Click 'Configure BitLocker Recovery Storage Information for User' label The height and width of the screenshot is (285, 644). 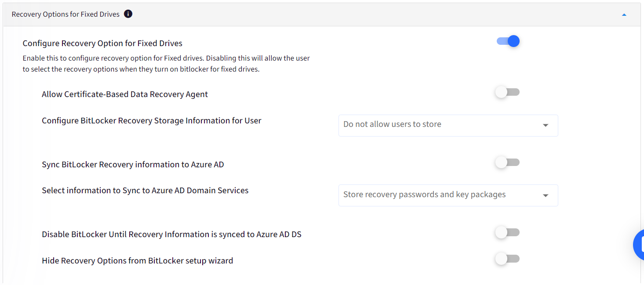coord(152,120)
